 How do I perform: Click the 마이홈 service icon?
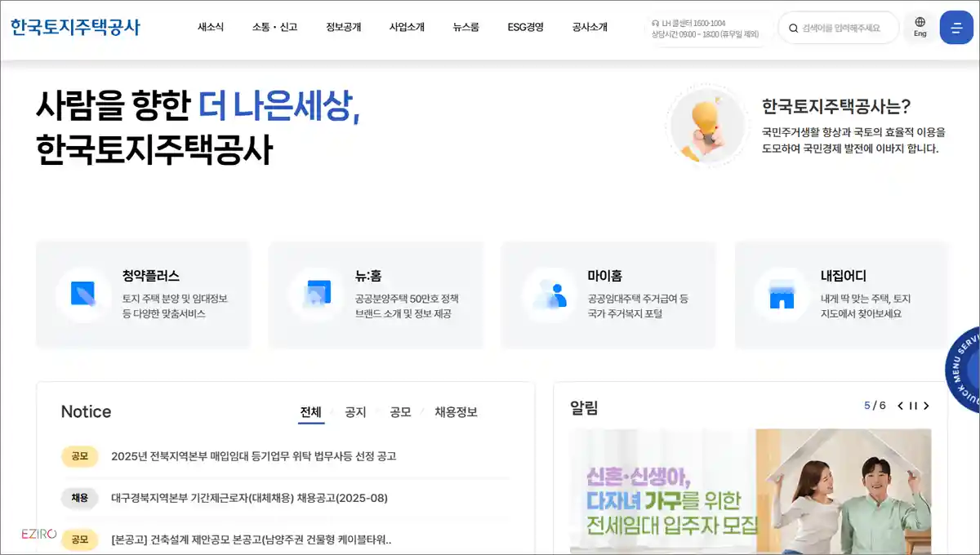550,295
